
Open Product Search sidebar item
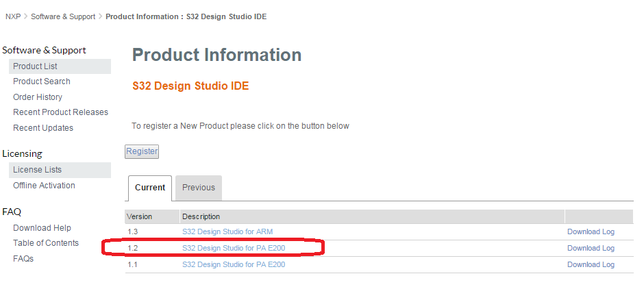point(42,81)
